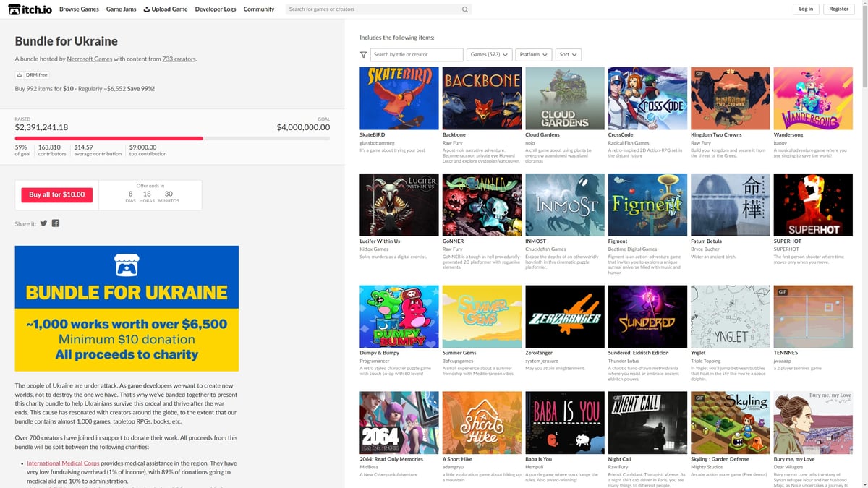Viewport: 868px width, 488px height.
Task: Expand the Games (573) dropdown
Action: click(490, 55)
